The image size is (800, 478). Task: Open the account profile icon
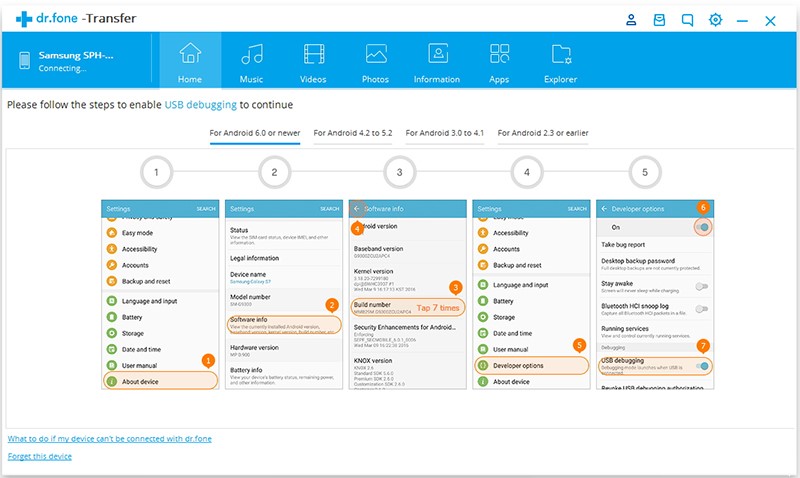tap(631, 20)
